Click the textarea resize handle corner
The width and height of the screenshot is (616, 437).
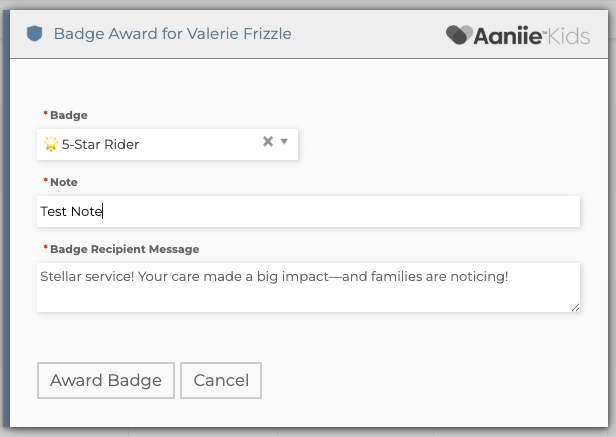pyautogui.click(x=575, y=307)
